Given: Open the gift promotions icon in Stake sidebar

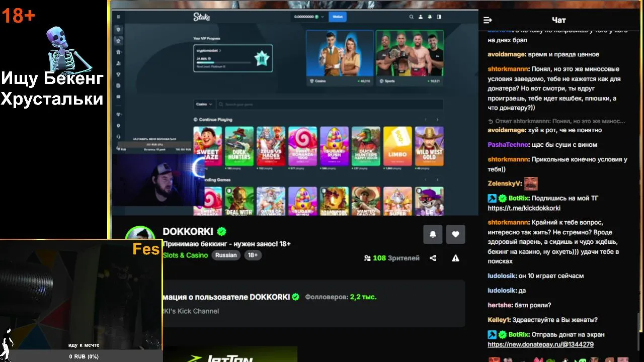Looking at the screenshot, I should coord(118,52).
